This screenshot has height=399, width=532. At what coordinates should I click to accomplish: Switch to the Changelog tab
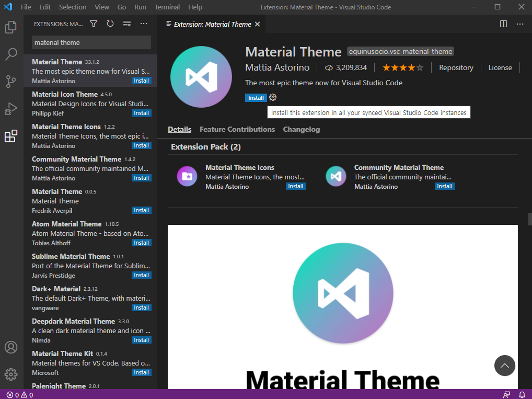coord(302,129)
